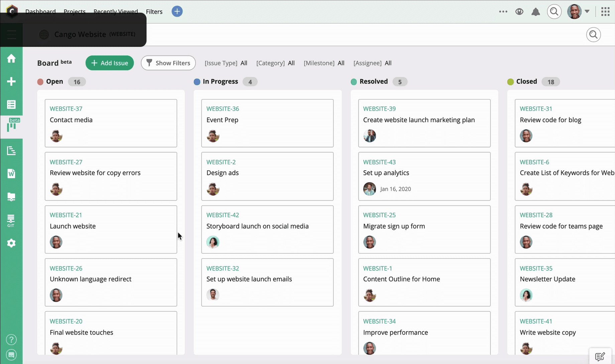
Task: Open the Wiki document icon in sidebar
Action: pyautogui.click(x=11, y=173)
